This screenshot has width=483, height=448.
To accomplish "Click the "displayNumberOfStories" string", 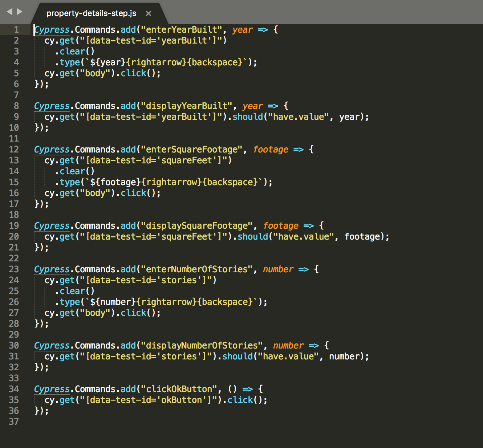I will point(202,346).
